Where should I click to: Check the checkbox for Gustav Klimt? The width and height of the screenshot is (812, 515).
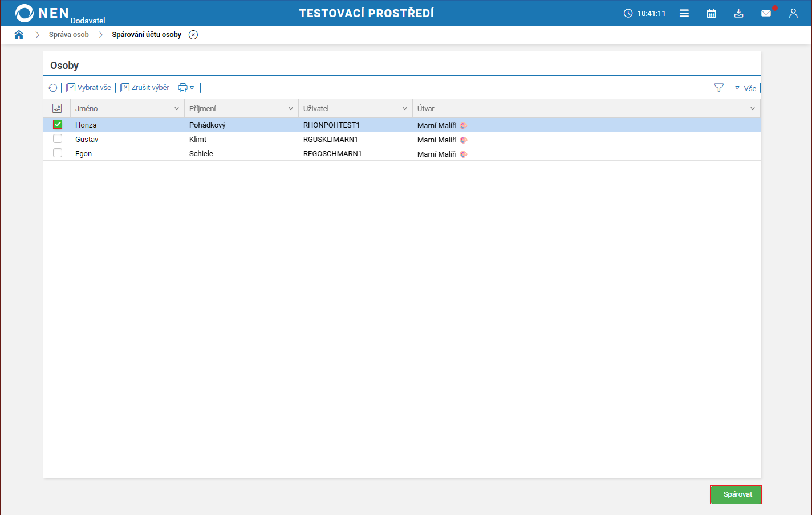[x=58, y=138]
